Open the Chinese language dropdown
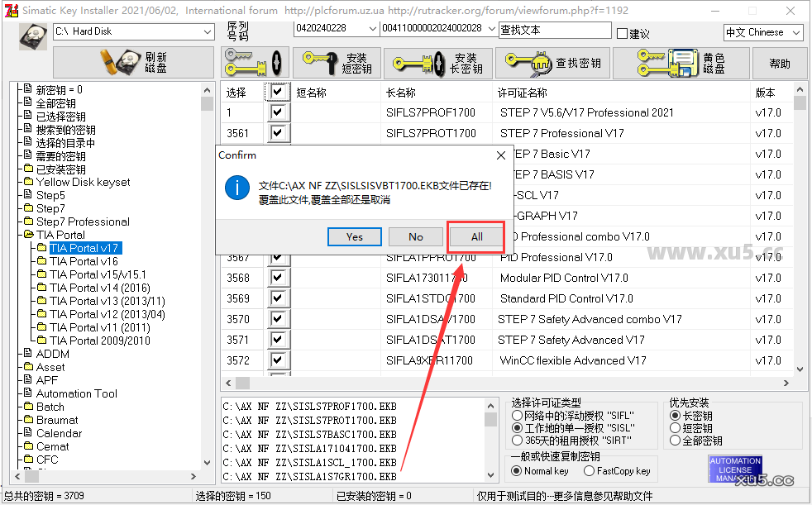 coord(795,32)
